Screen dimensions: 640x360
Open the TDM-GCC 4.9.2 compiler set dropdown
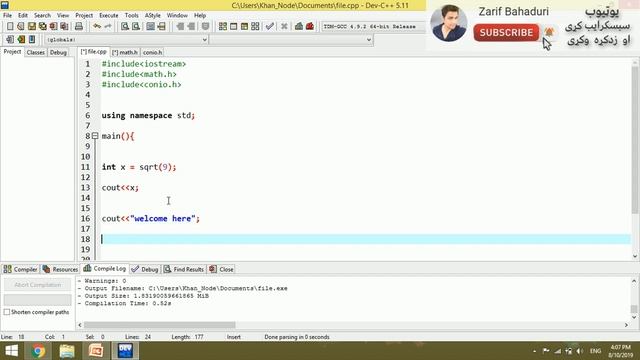point(373,27)
